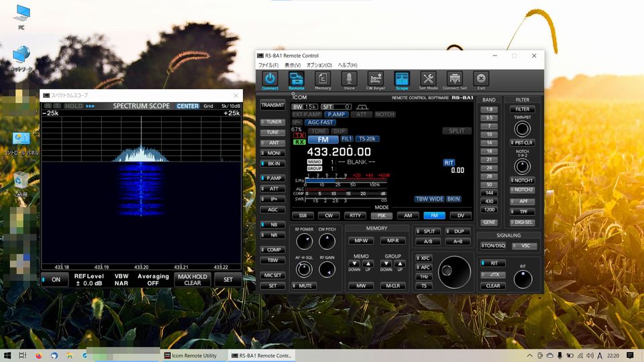Toggle the COMP compressor button
The image size is (644, 362).
tap(273, 250)
